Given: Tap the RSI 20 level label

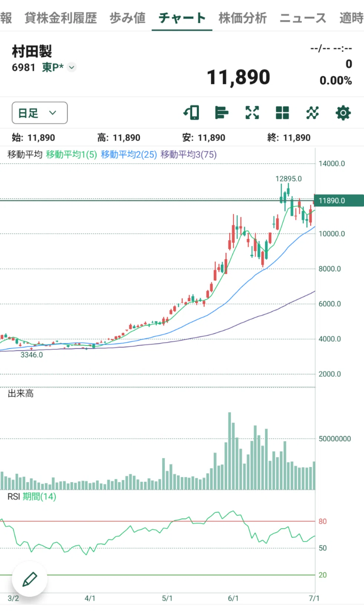Looking at the screenshot, I should click(x=323, y=575).
